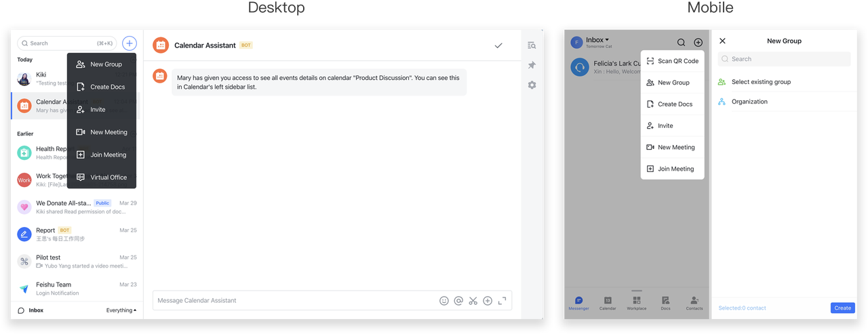Click the mobile search magnifier icon
The width and height of the screenshot is (868, 334).
point(682,43)
